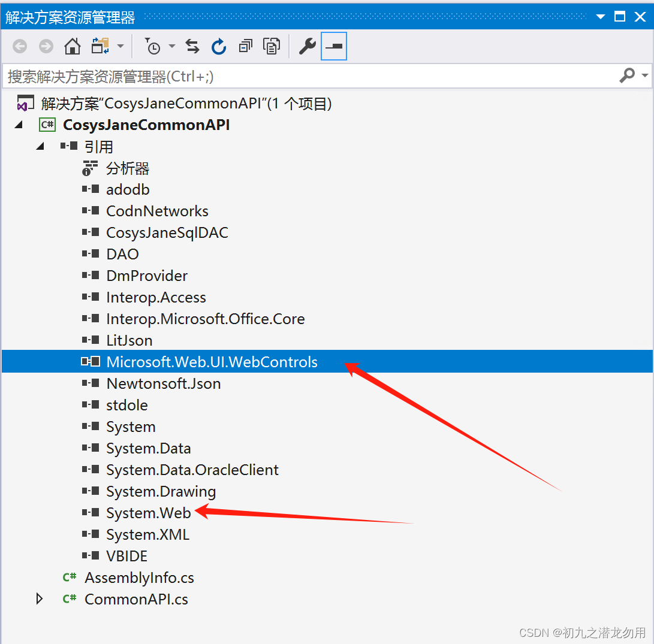The image size is (654, 644).
Task: Click the Sync with Active Document icon
Action: 192,46
